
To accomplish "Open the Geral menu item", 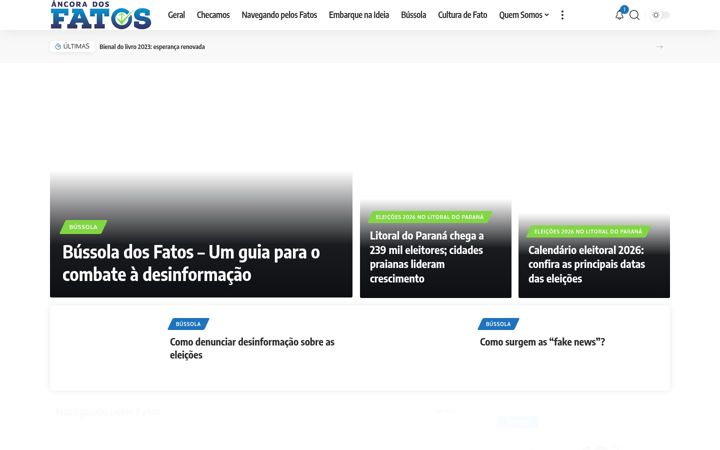I will (176, 15).
